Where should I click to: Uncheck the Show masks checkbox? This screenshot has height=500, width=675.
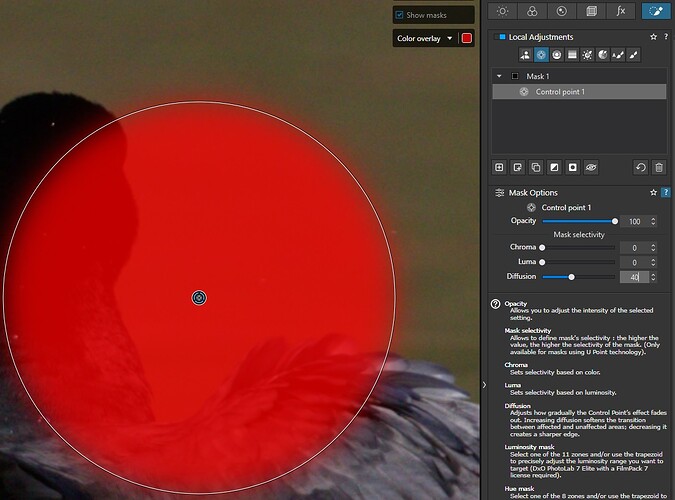click(x=400, y=15)
